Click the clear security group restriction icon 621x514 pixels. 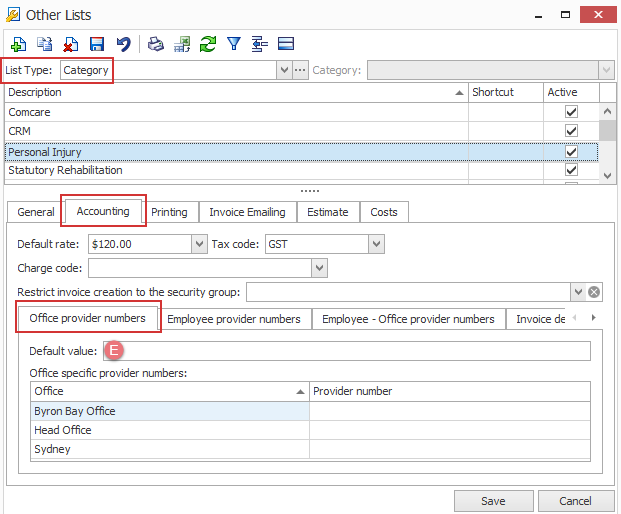tap(594, 292)
